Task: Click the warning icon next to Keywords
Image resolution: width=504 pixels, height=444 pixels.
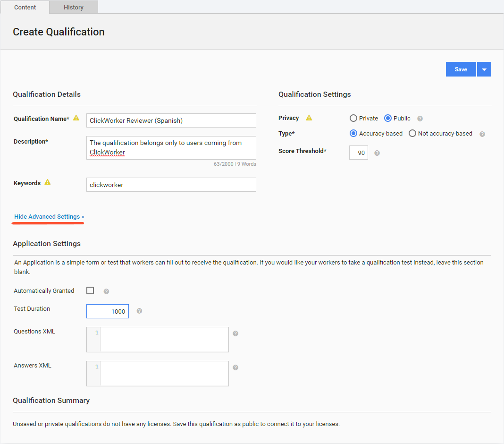Action: point(48,182)
